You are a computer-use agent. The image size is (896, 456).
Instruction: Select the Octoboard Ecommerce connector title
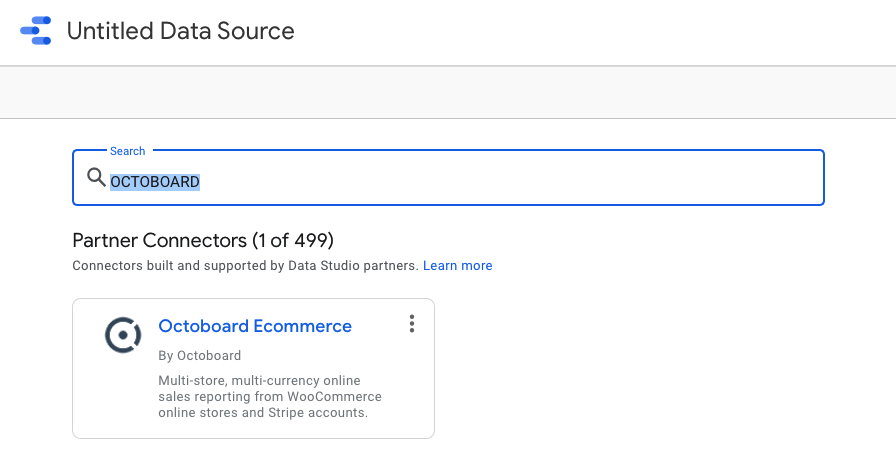coord(255,326)
